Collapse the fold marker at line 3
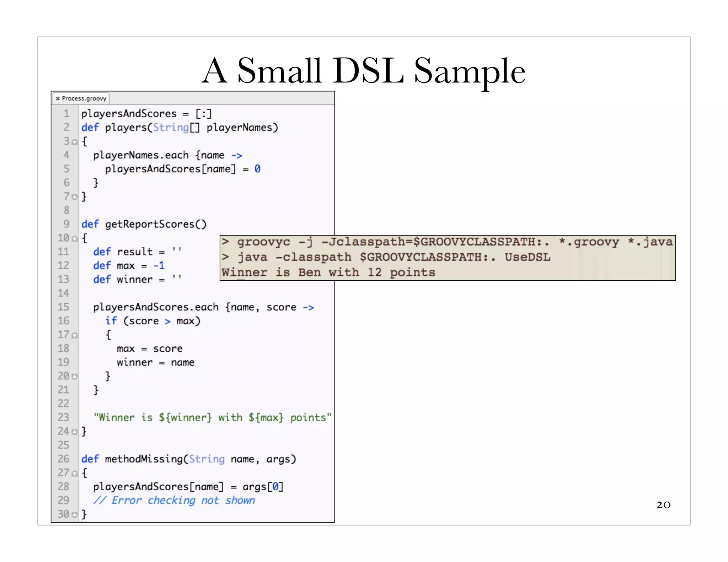 75,142
